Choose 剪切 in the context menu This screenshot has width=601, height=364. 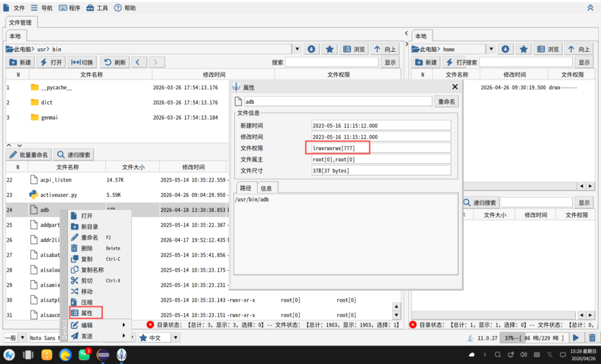click(x=100, y=280)
